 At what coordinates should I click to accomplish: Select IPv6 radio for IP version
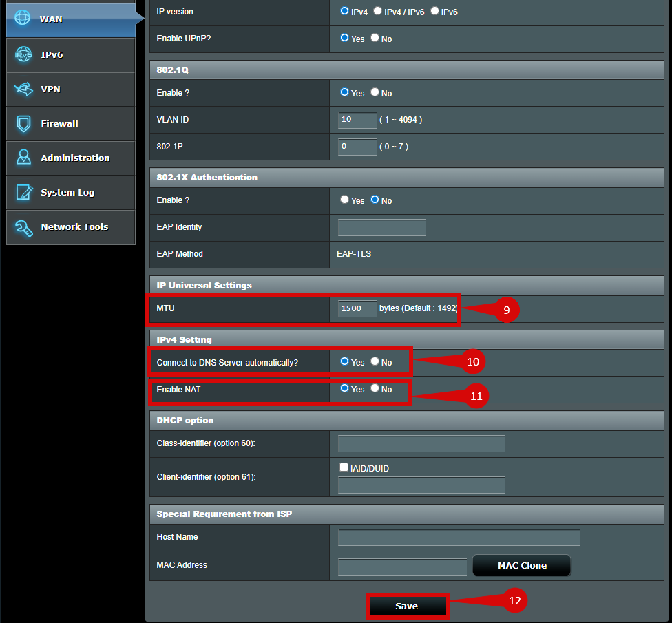point(434,11)
